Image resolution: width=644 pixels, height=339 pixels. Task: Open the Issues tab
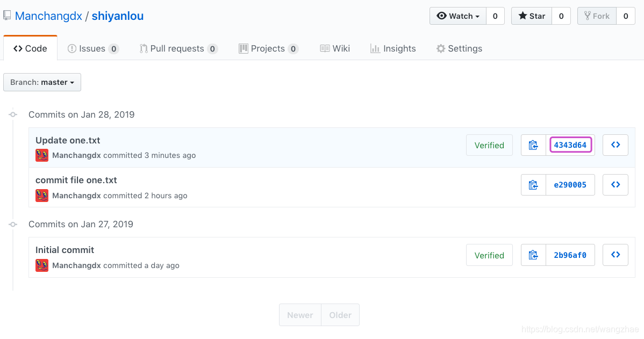93,48
